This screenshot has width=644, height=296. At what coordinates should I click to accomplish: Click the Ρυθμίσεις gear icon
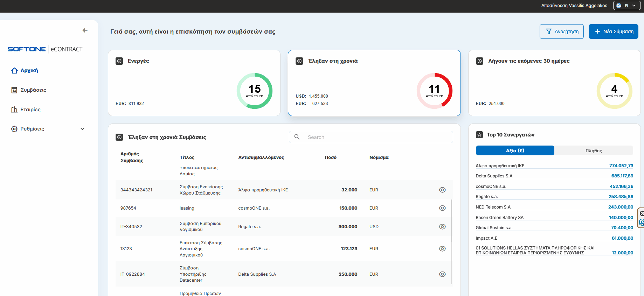[14, 129]
